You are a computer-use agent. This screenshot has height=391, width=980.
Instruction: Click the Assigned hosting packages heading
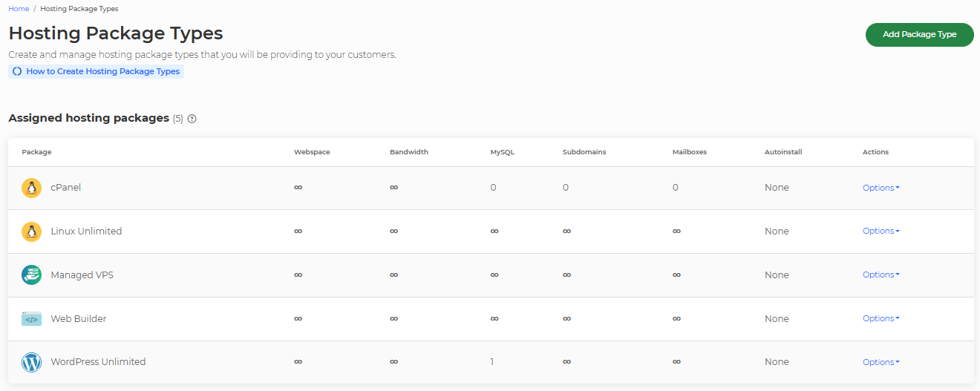pyautogui.click(x=89, y=118)
